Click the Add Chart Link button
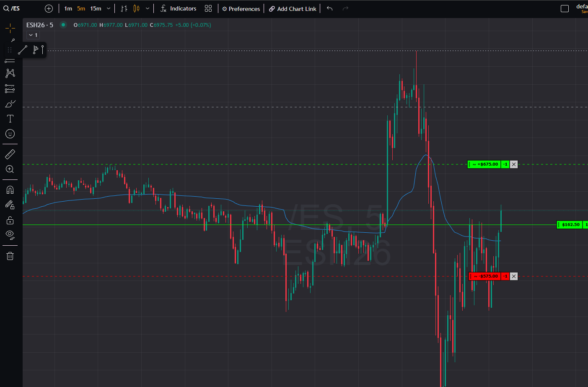The image size is (588, 387). pos(293,9)
